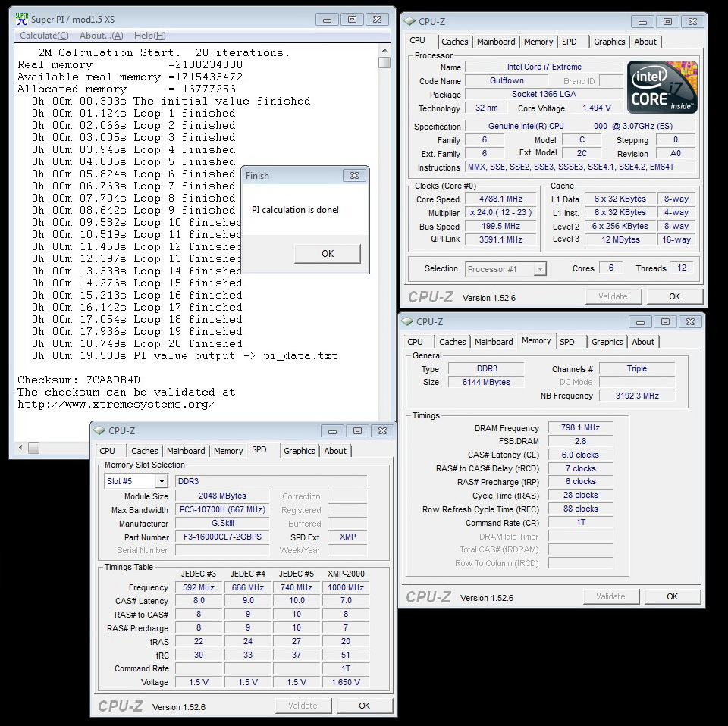Image resolution: width=728 pixels, height=726 pixels.
Task: Select Mainboard tab in the DDR3 timings window
Action: point(494,342)
